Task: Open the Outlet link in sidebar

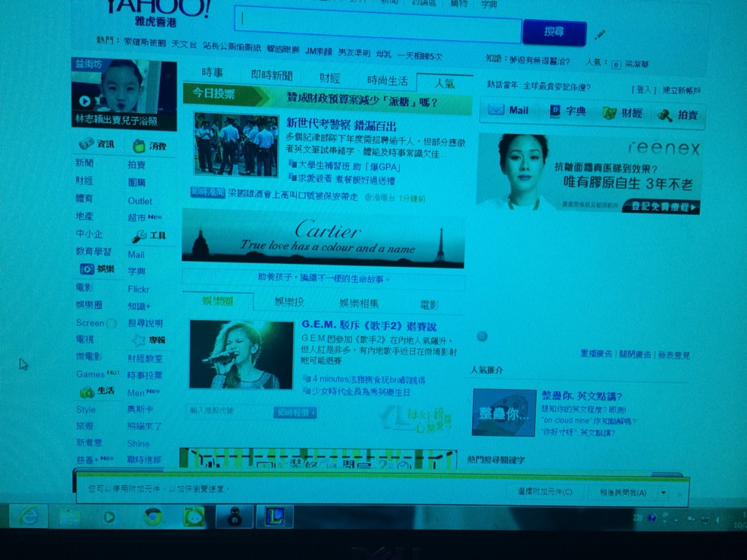Action: point(139,201)
